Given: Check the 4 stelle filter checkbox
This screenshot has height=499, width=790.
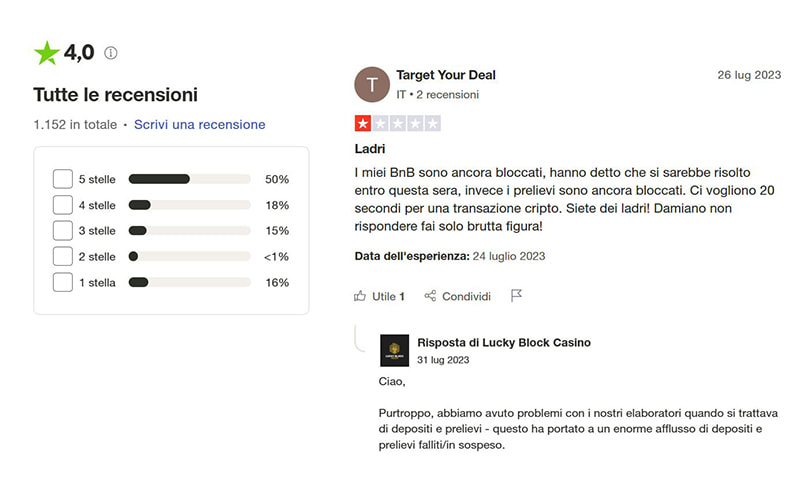Looking at the screenshot, I should point(62,205).
